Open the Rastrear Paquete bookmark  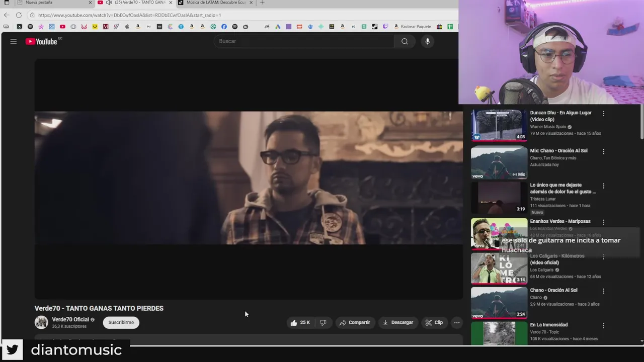413,27
